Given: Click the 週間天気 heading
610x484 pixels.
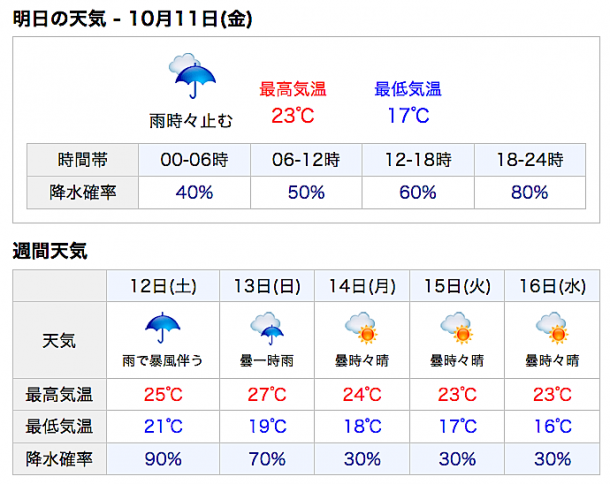Looking at the screenshot, I should [50, 251].
